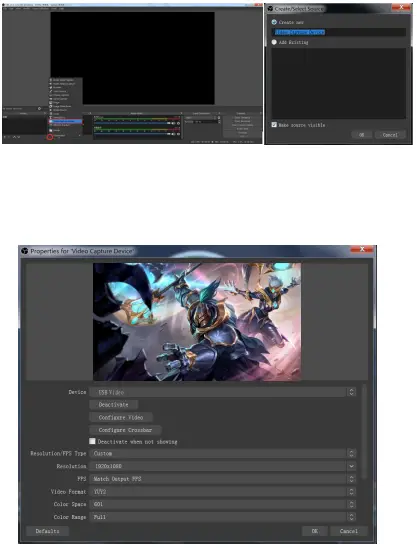This screenshot has height=552, width=417.
Task: Toggle the Make source visible checkbox
Action: 274,125
